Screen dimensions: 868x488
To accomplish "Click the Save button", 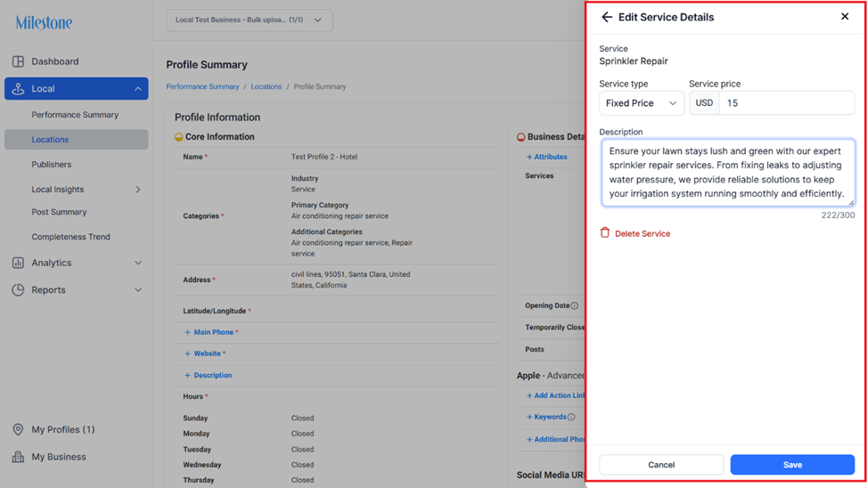I will [792, 465].
